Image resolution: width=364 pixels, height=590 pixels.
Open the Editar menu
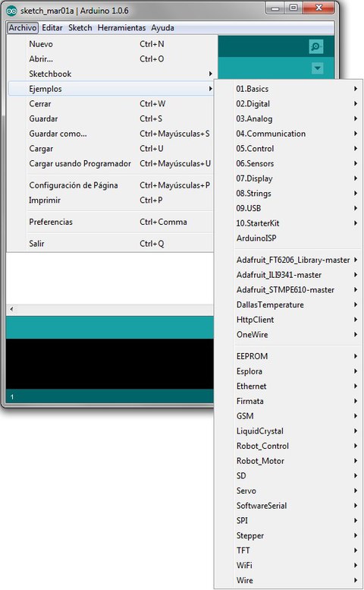(x=52, y=28)
